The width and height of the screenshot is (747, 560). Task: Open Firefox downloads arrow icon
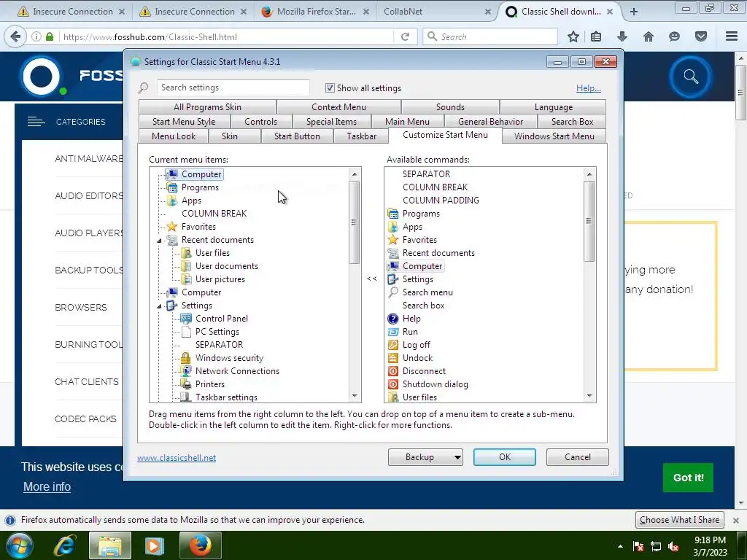coord(622,36)
